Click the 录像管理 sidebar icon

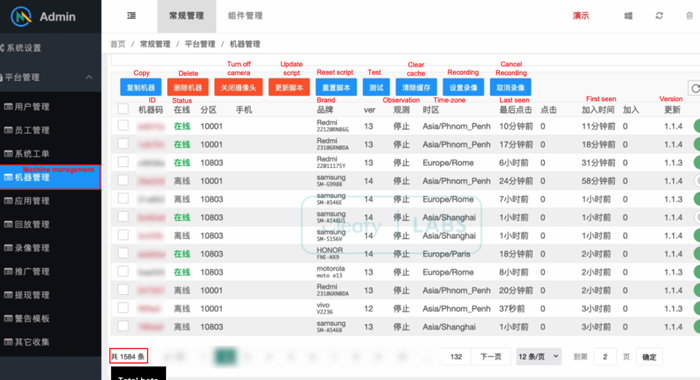tap(8, 247)
